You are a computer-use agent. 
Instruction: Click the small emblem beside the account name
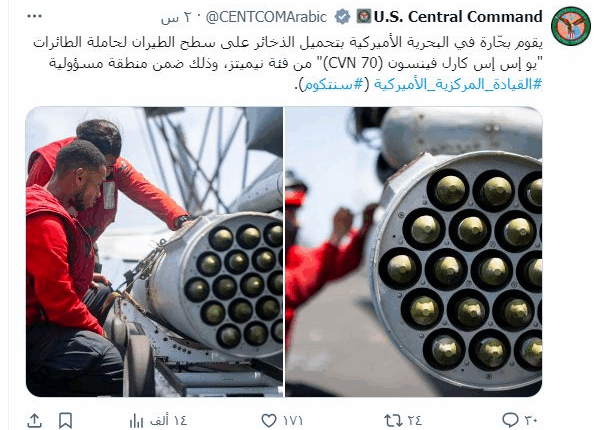(364, 17)
